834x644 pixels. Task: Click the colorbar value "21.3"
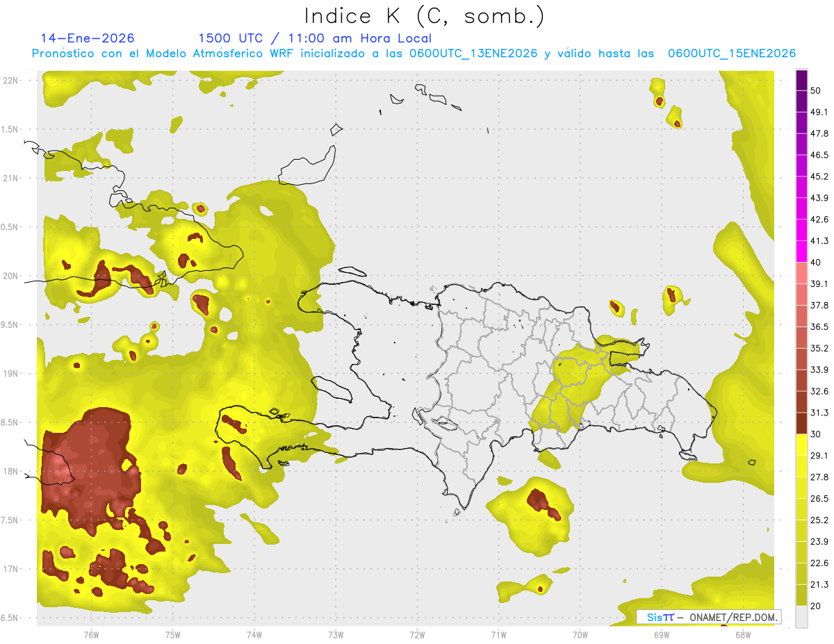[x=819, y=585]
